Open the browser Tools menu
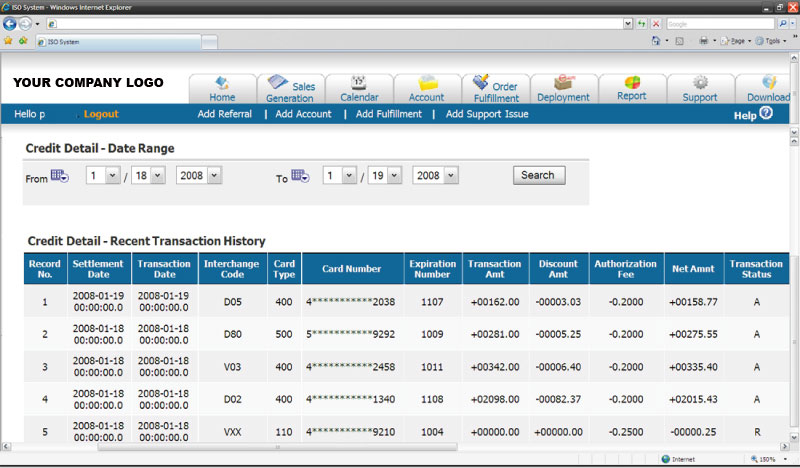The image size is (800, 468). (770, 41)
